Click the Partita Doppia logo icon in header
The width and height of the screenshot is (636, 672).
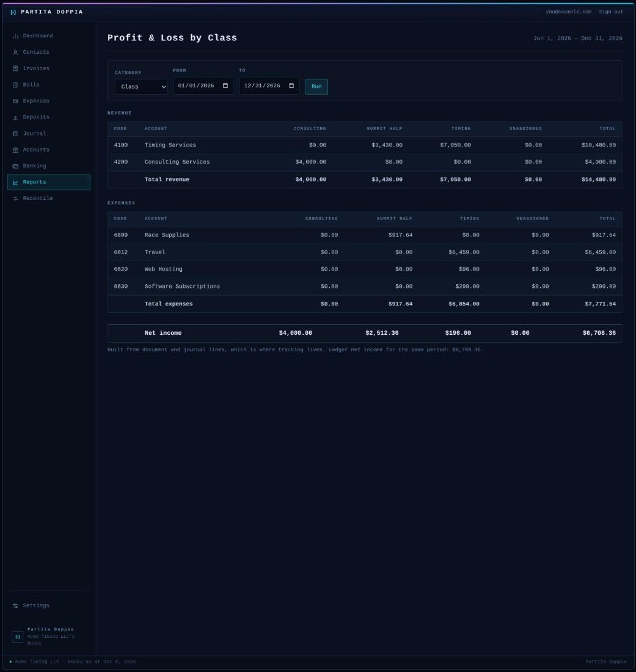(x=13, y=12)
